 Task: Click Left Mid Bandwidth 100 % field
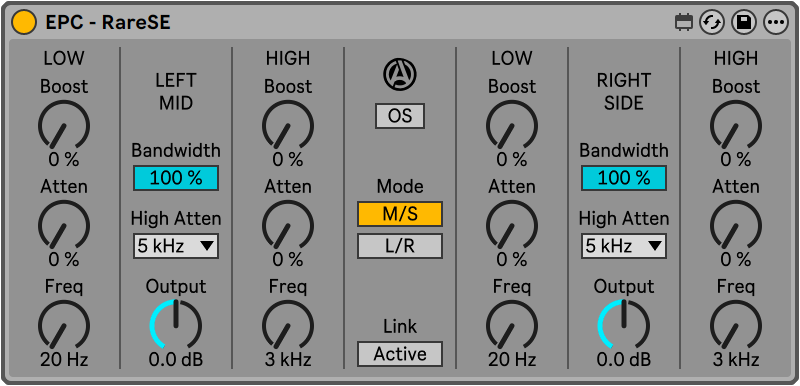(x=176, y=178)
